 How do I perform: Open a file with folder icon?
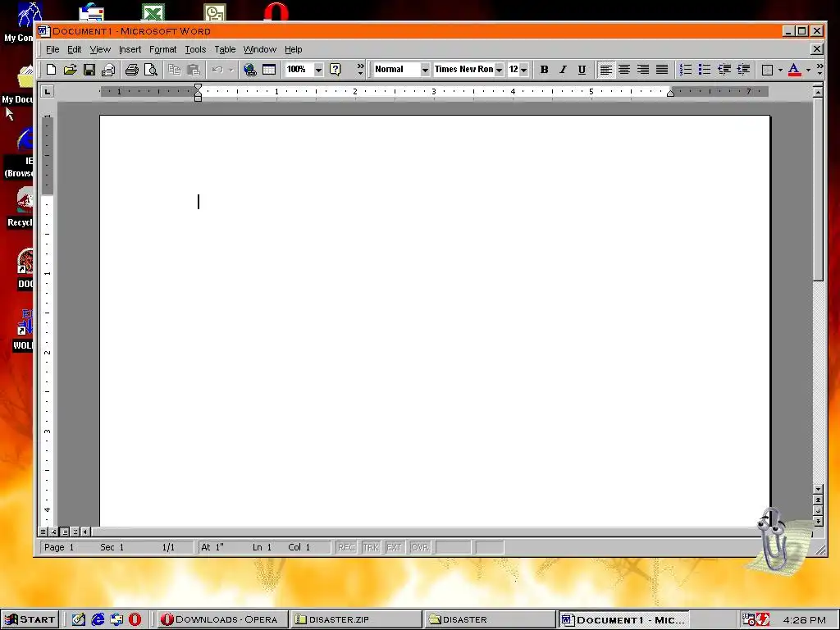click(70, 70)
